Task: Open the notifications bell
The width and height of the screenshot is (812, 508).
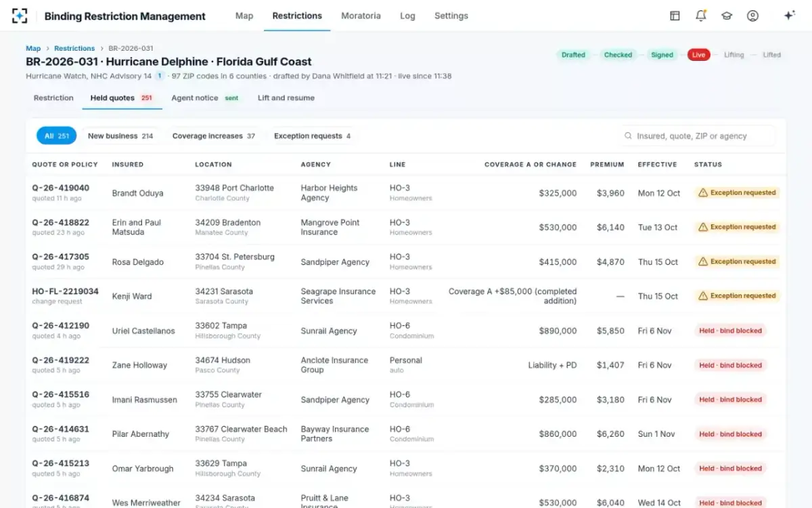Action: [701, 16]
